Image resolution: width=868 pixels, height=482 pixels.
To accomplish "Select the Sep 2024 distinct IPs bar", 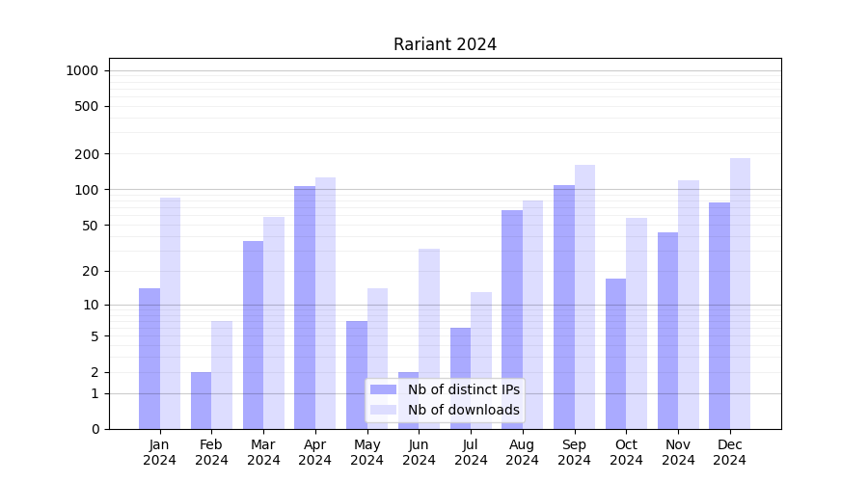I will pos(564,307).
